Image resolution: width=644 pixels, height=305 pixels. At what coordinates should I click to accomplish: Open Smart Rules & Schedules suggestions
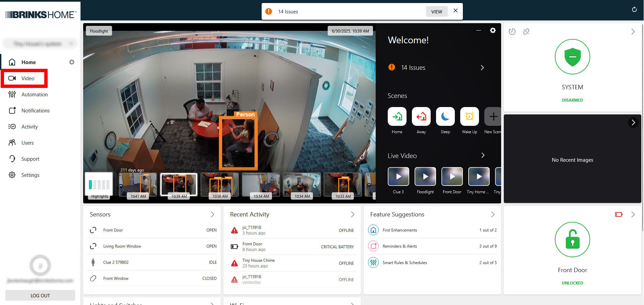432,263
